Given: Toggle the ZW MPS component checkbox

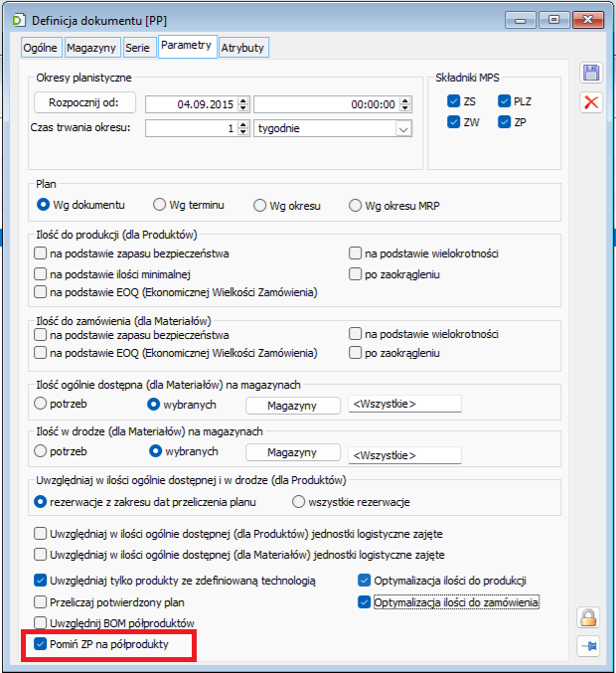Looking at the screenshot, I should [x=453, y=122].
